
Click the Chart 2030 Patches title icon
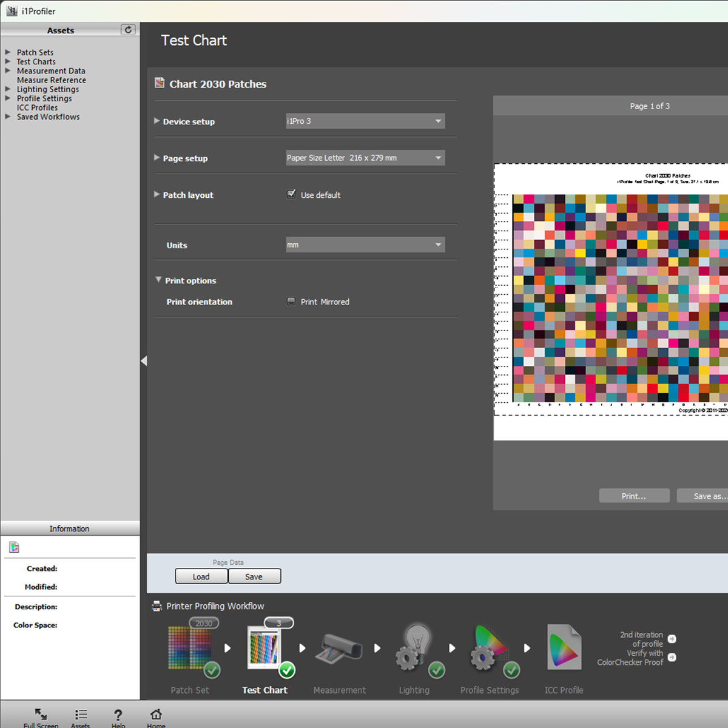(x=160, y=83)
